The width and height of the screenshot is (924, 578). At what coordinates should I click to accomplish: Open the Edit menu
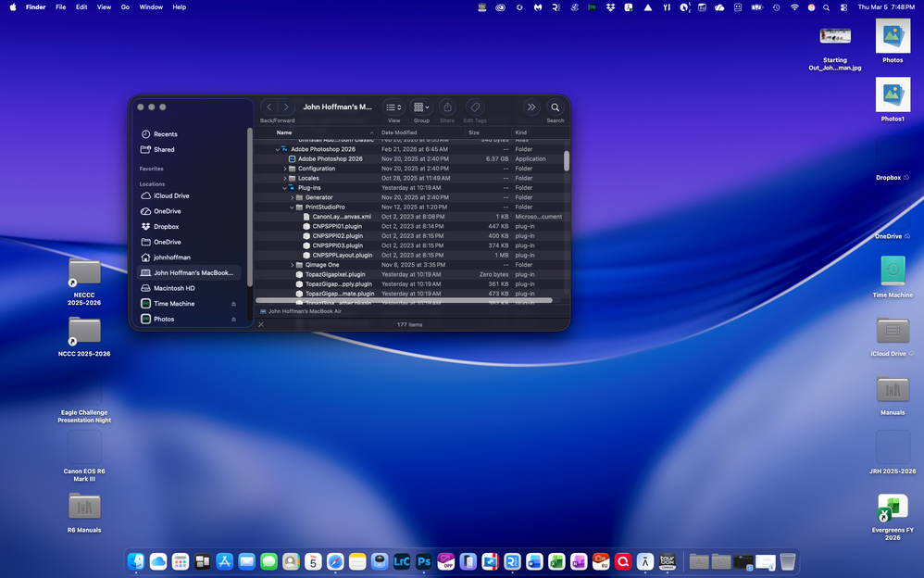[81, 7]
